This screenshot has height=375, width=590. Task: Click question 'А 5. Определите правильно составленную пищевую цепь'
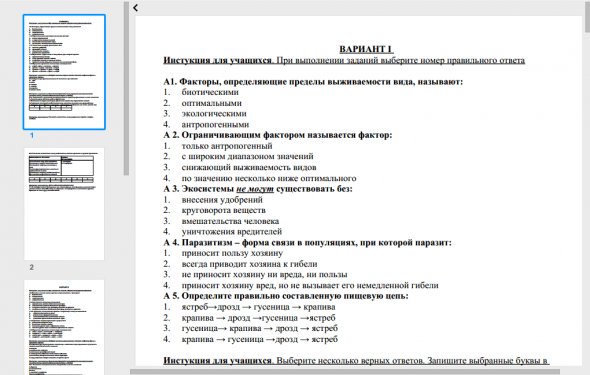286,296
